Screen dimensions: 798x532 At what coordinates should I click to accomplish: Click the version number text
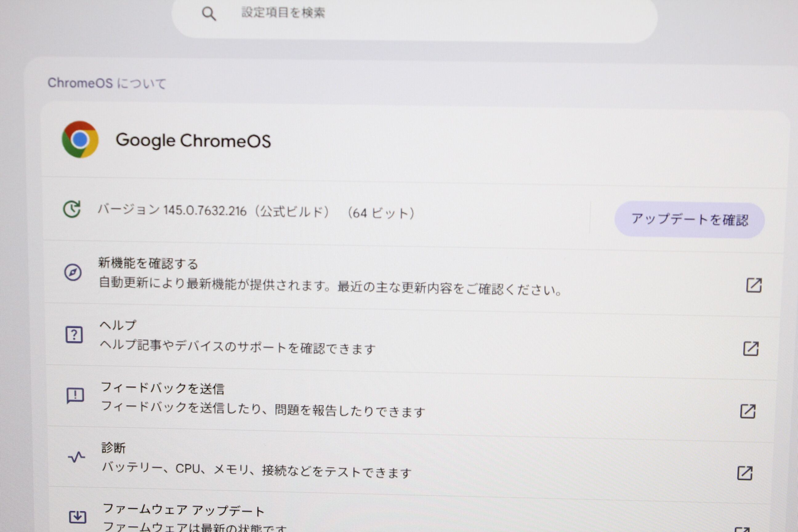pos(205,211)
